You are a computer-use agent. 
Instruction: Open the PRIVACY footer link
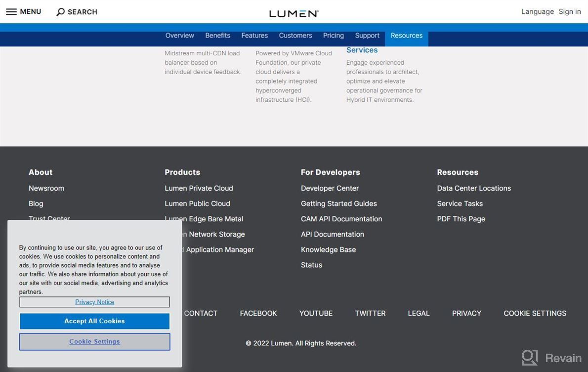click(466, 314)
